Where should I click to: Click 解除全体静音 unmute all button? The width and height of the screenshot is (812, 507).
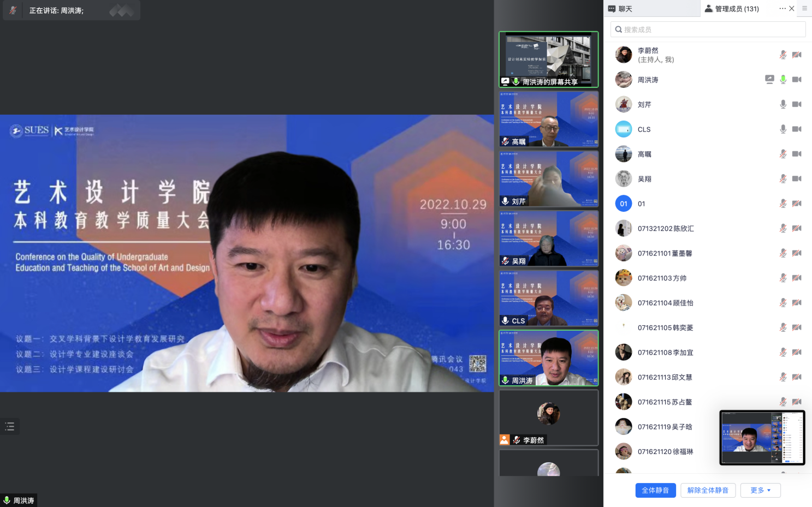pos(708,490)
